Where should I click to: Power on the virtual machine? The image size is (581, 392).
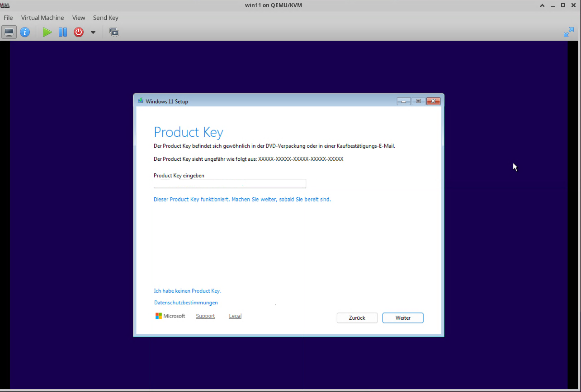pos(47,32)
